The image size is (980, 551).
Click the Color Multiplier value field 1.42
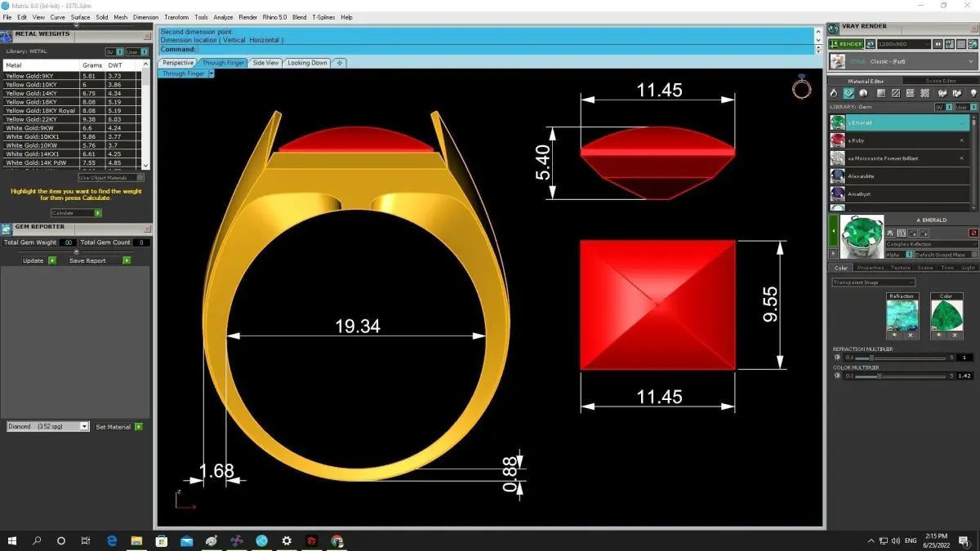pos(964,376)
